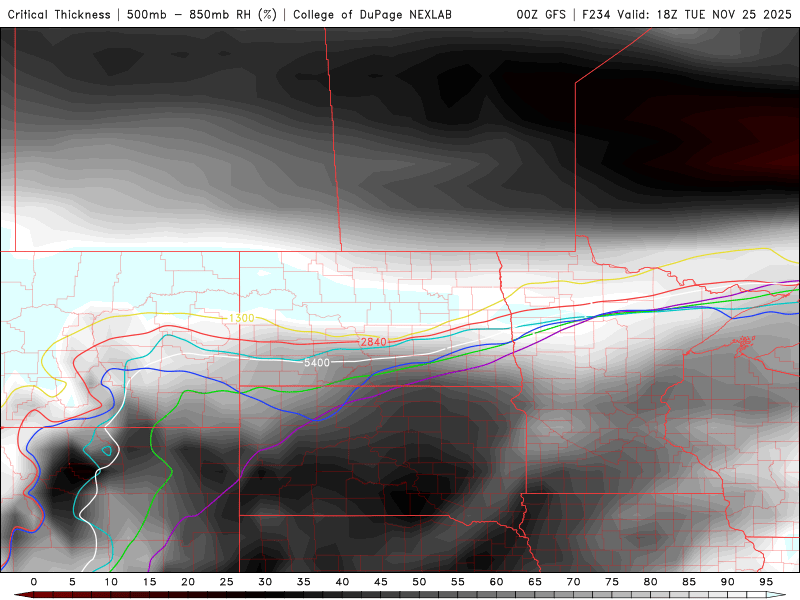Select the '15' tick on the color scale
This screenshot has height=600, width=800.
[149, 582]
